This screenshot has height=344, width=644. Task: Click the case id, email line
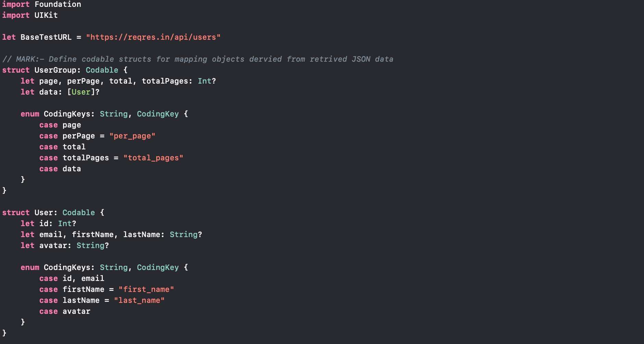click(x=72, y=279)
